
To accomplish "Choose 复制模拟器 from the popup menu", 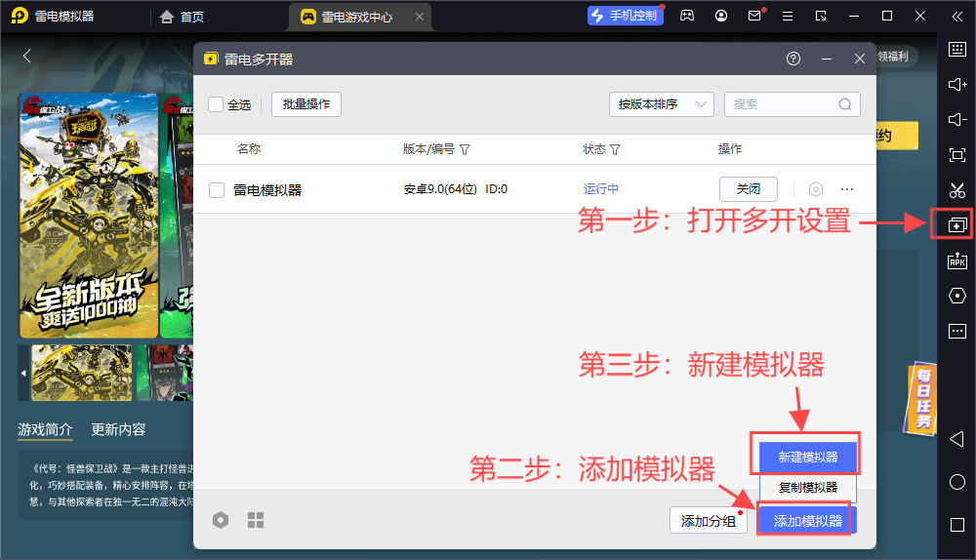I will pyautogui.click(x=808, y=487).
